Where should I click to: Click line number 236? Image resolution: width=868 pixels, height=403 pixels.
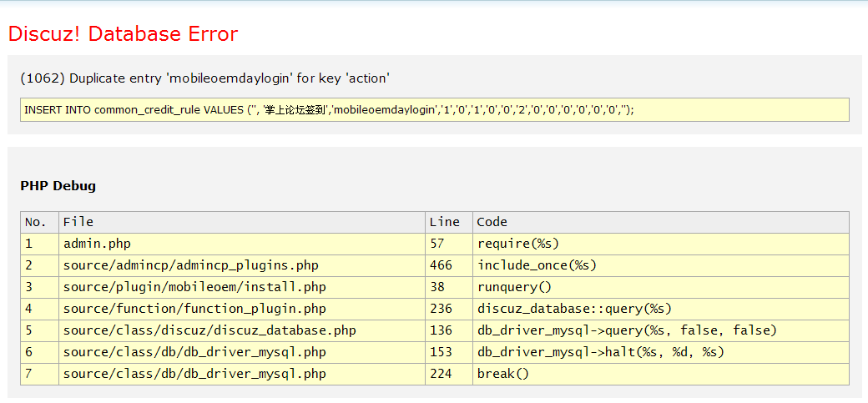(x=449, y=309)
